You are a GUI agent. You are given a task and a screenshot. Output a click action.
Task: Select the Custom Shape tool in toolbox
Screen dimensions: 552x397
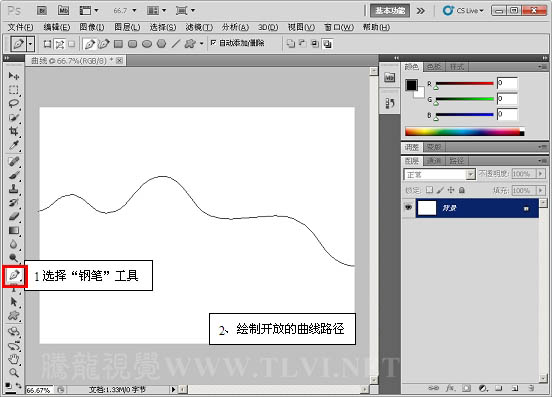(14, 316)
